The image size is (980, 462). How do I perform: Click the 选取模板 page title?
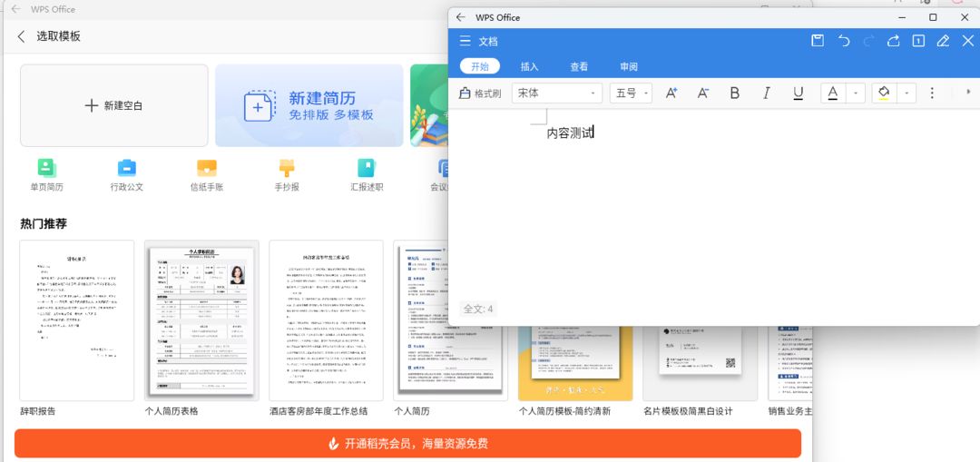(x=58, y=36)
